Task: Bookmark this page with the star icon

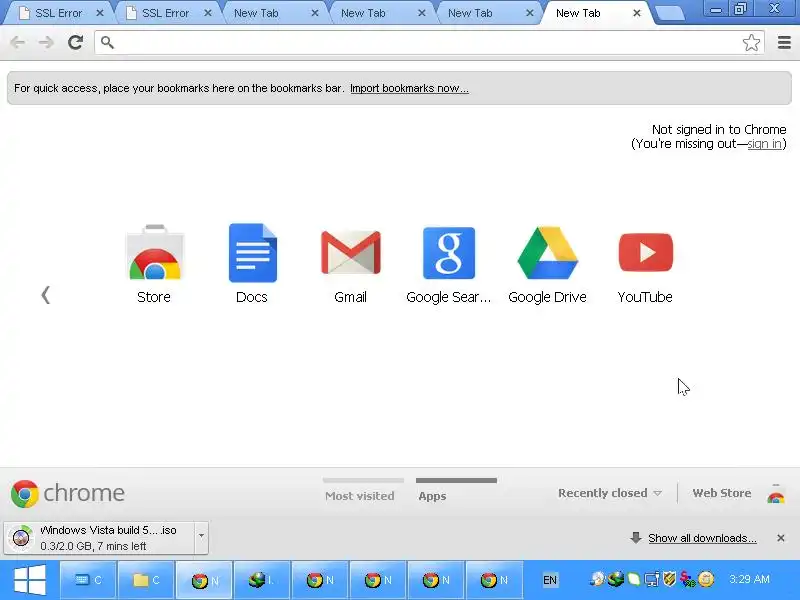Action: (751, 43)
